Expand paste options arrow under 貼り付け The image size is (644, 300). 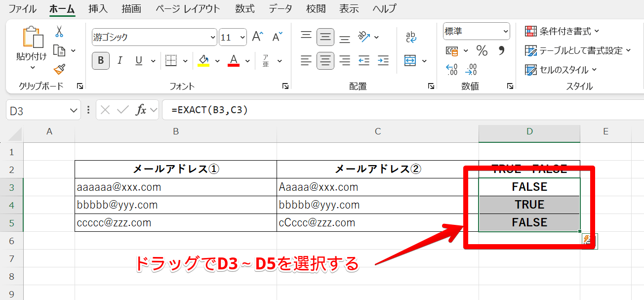32,68
